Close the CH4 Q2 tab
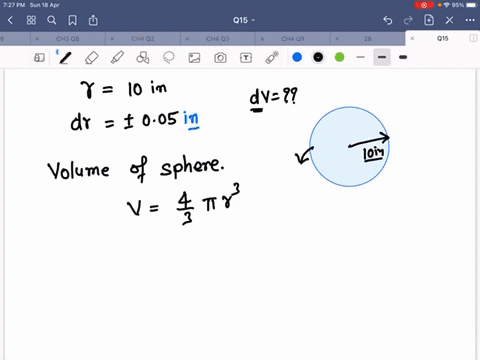This screenshot has height=360, width=480. (112, 39)
